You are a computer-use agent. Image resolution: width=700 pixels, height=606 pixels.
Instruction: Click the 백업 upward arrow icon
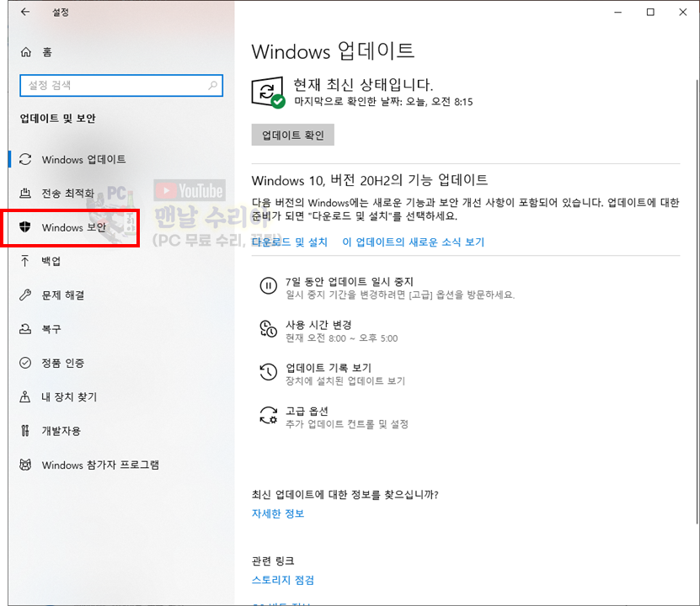pos(25,261)
